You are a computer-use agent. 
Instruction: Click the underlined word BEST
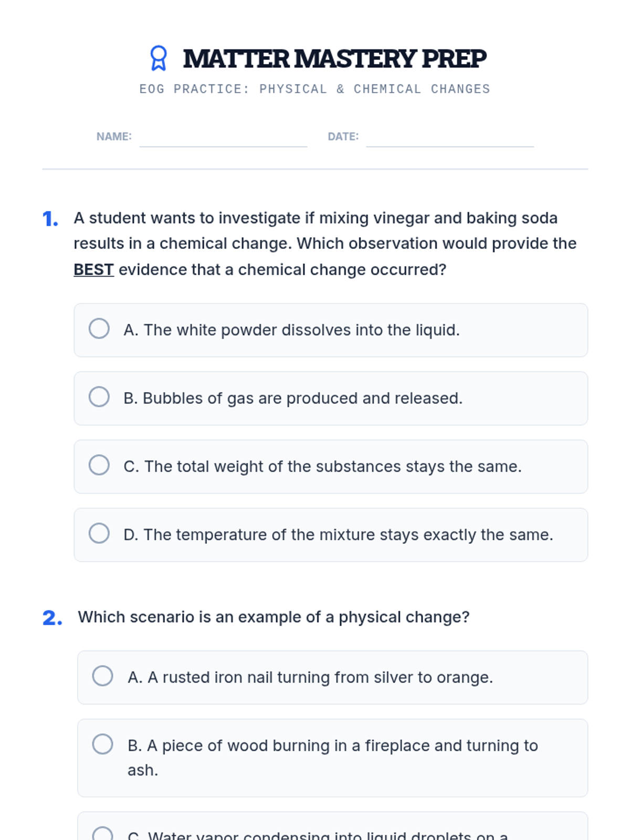(x=93, y=269)
